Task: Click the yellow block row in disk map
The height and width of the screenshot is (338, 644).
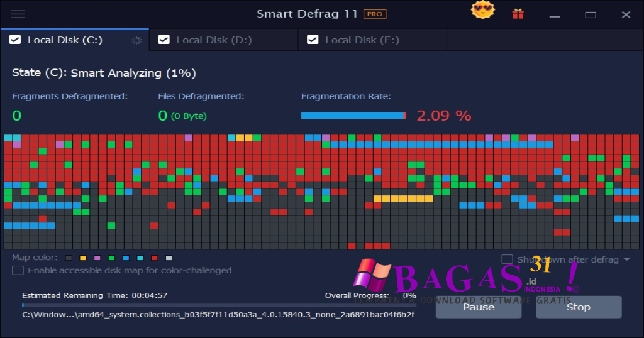Action: click(403, 199)
